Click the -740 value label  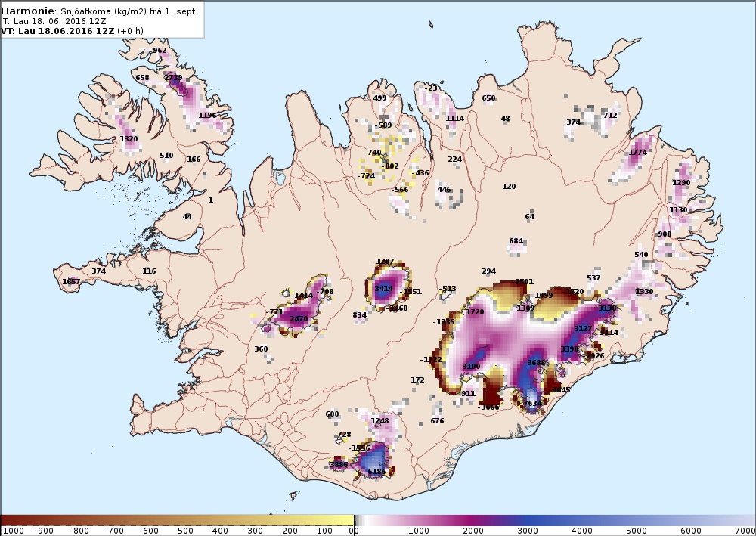(x=373, y=152)
